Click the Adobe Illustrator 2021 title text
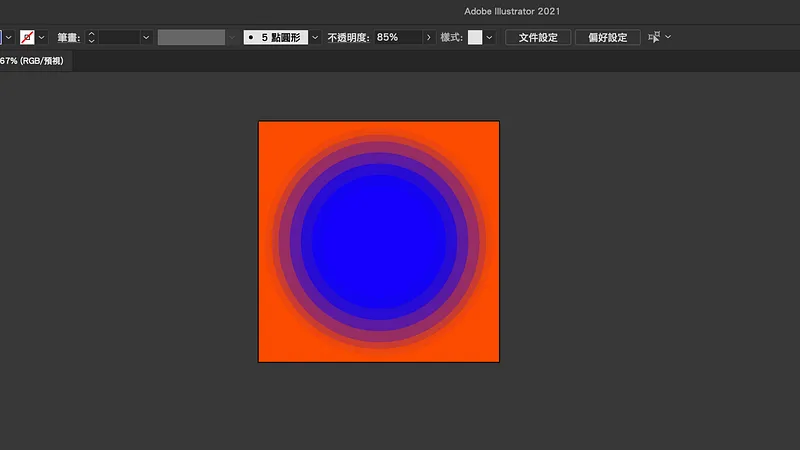This screenshot has height=450, width=800. pyautogui.click(x=512, y=11)
